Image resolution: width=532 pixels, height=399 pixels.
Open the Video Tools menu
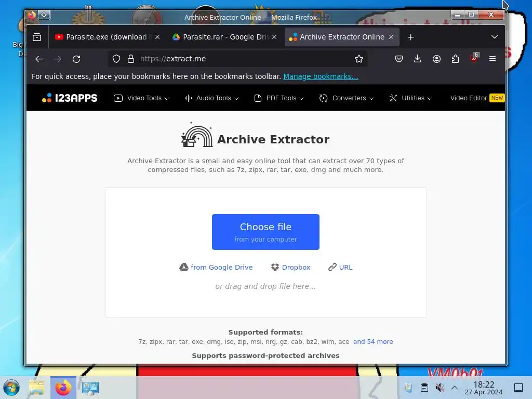pyautogui.click(x=141, y=98)
